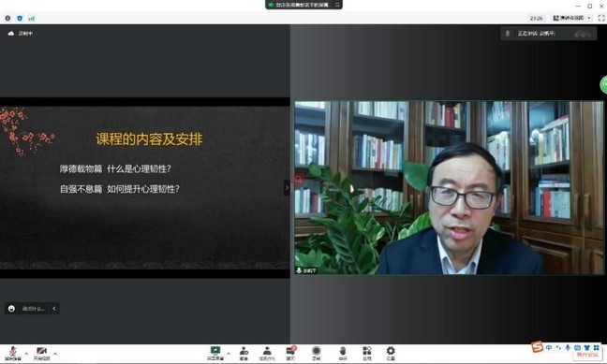Collapse the panel via divider arrow handle
The image size is (607, 364).
click(287, 187)
